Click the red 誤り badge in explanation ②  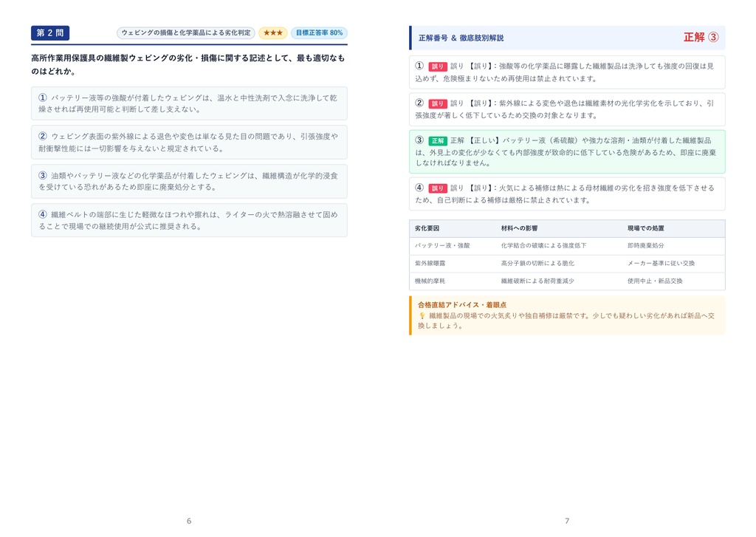[x=437, y=103]
